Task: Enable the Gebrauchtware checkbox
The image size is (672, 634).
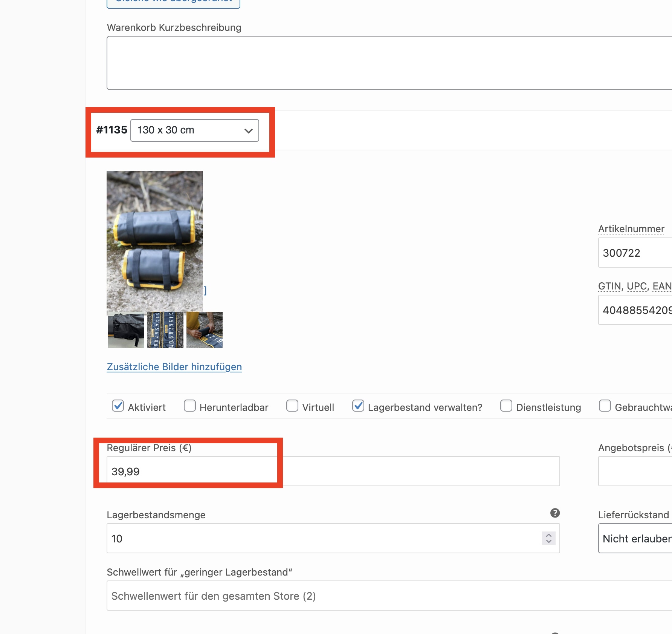Action: (x=605, y=406)
